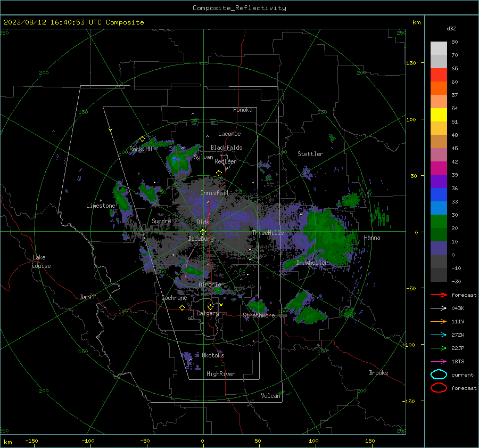Click the 18TS legend label
479x448 pixels.
click(458, 362)
